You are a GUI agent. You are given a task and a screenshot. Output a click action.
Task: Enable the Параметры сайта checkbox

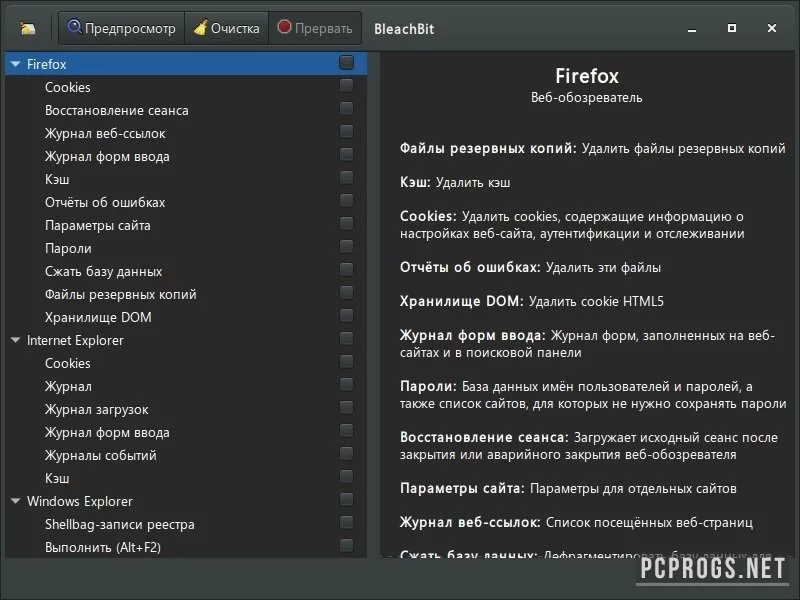(x=346, y=223)
